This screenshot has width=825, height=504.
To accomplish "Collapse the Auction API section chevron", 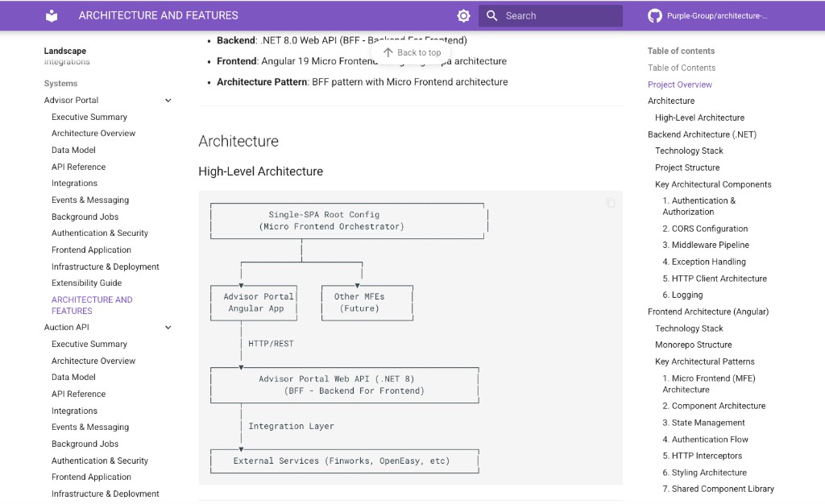I will (x=168, y=328).
